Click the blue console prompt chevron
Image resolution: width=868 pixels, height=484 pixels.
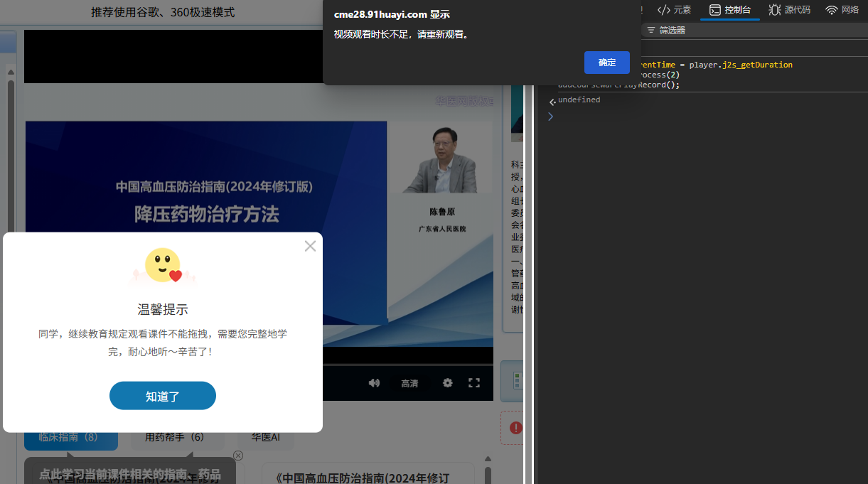[x=550, y=116]
